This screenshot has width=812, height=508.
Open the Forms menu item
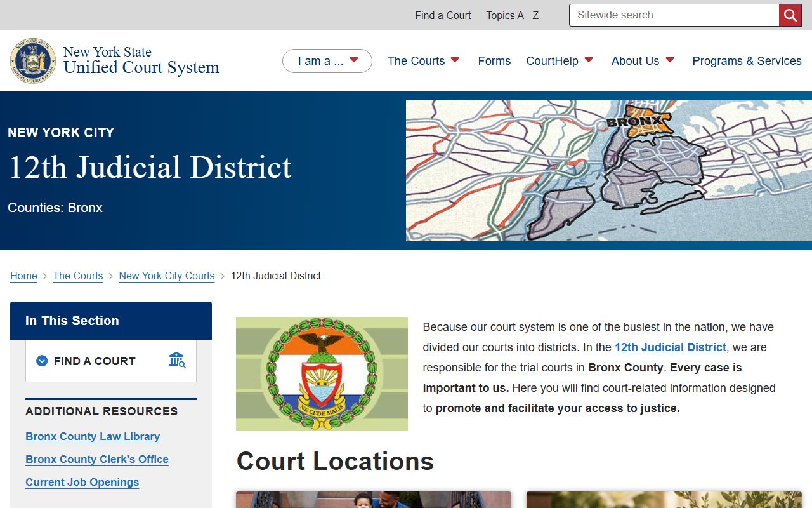[494, 61]
